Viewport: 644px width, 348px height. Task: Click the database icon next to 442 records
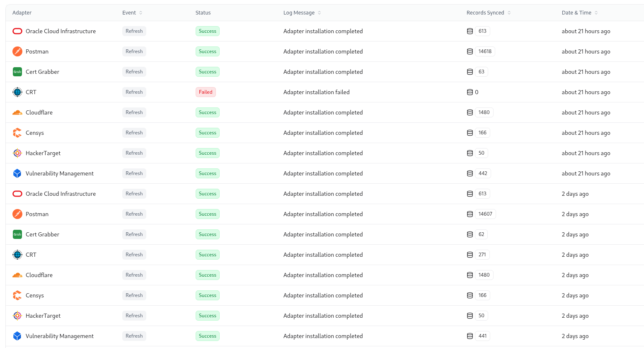[x=470, y=173]
